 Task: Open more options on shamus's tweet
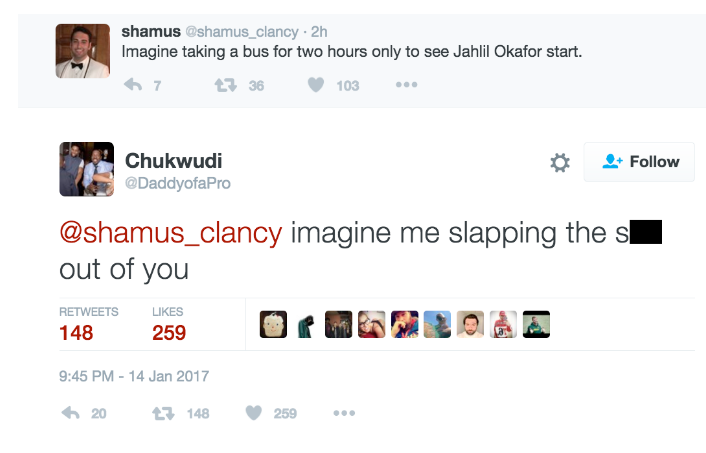pyautogui.click(x=406, y=85)
